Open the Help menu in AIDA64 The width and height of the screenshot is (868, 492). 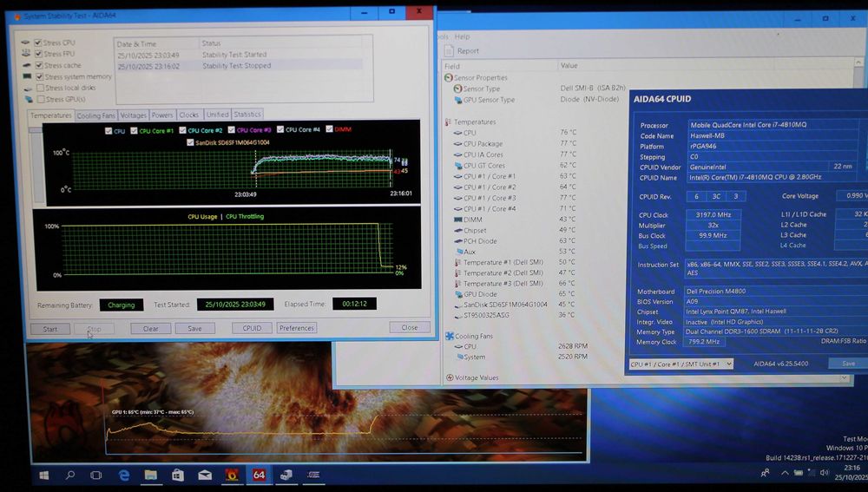pos(462,36)
